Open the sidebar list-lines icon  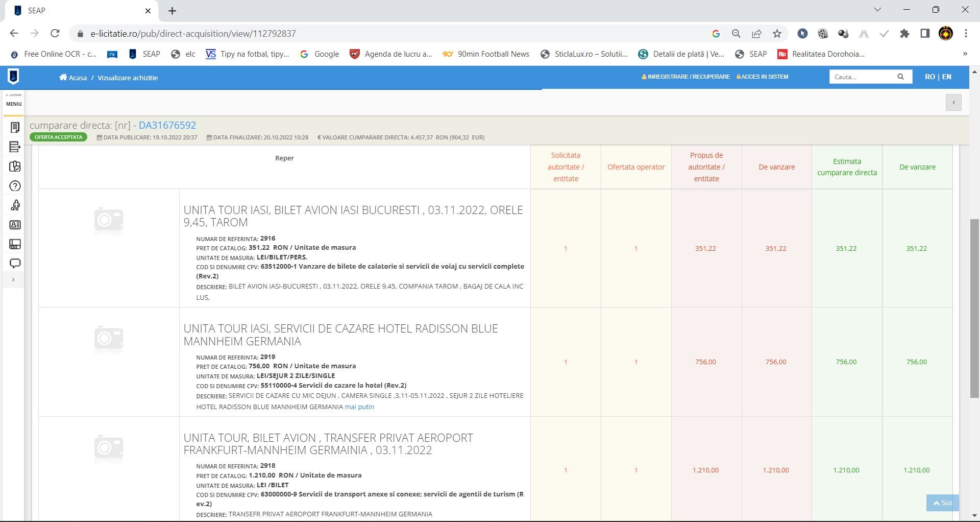(x=15, y=147)
